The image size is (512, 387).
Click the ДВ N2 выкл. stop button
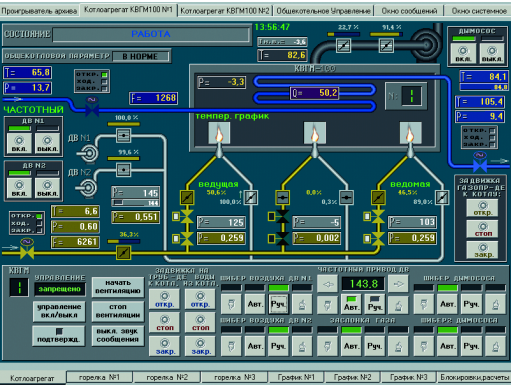coord(47,188)
